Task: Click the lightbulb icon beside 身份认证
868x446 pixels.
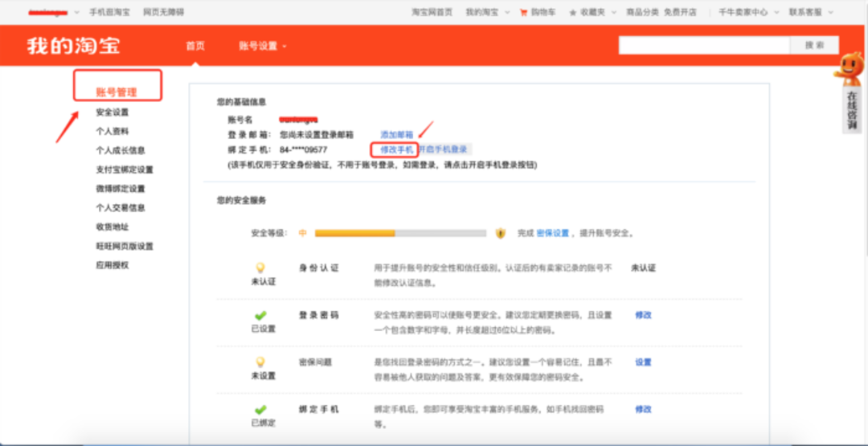Action: tap(260, 268)
